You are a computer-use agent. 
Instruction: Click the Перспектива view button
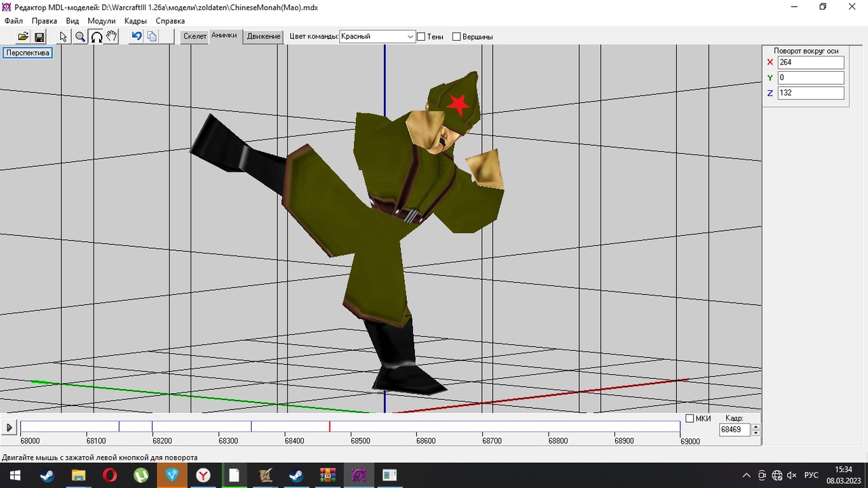tap(28, 53)
